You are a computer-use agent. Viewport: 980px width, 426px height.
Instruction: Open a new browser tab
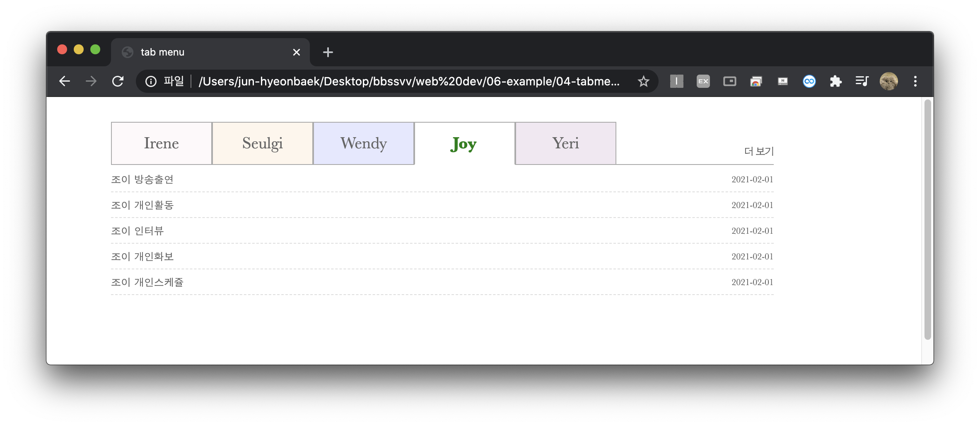tap(328, 52)
